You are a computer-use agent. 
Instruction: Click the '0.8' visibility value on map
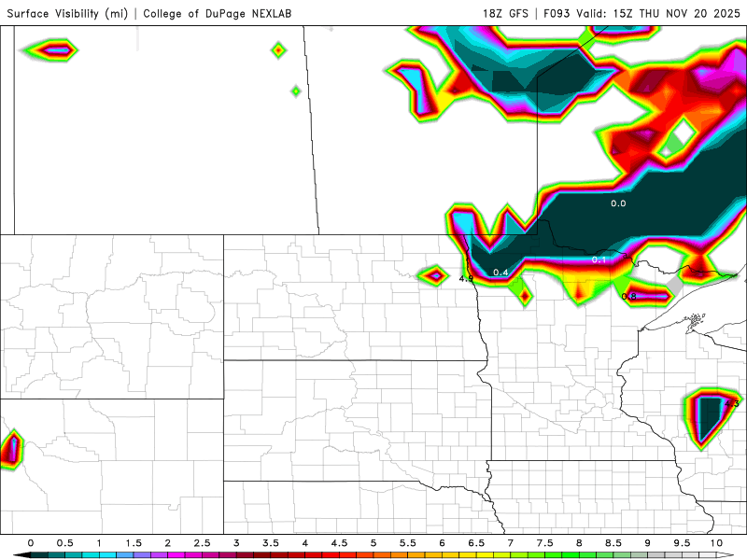[x=628, y=297]
